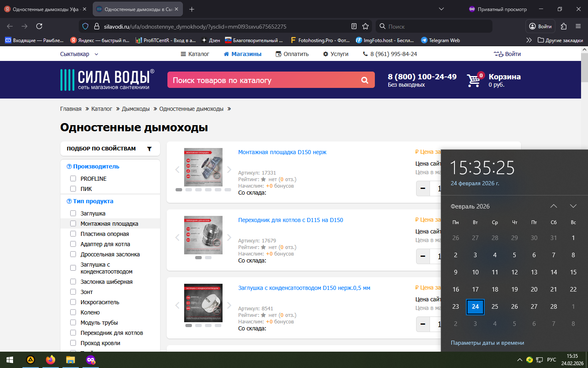Decrease quantity for Монтажная площадка D150
The height and width of the screenshot is (368, 588).
coord(423,188)
